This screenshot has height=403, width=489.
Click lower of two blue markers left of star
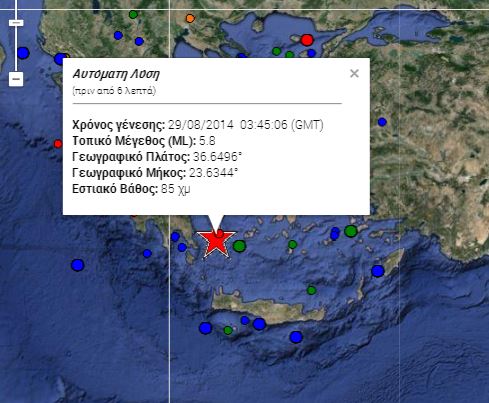click(x=182, y=247)
